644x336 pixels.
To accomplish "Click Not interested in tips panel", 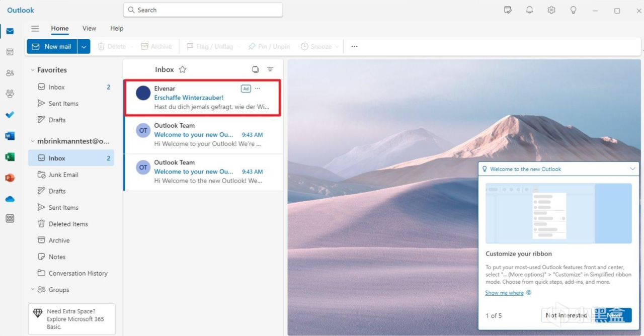I will click(566, 315).
